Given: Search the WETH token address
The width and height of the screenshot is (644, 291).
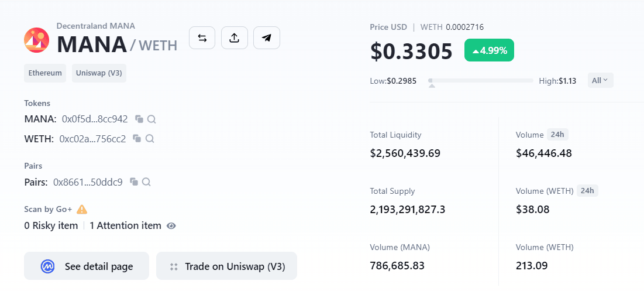Looking at the screenshot, I should click(150, 139).
